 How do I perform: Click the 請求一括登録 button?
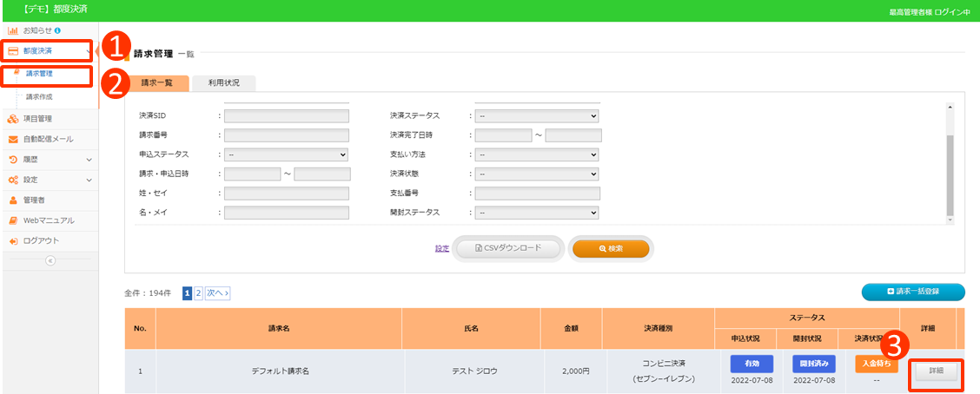click(913, 292)
